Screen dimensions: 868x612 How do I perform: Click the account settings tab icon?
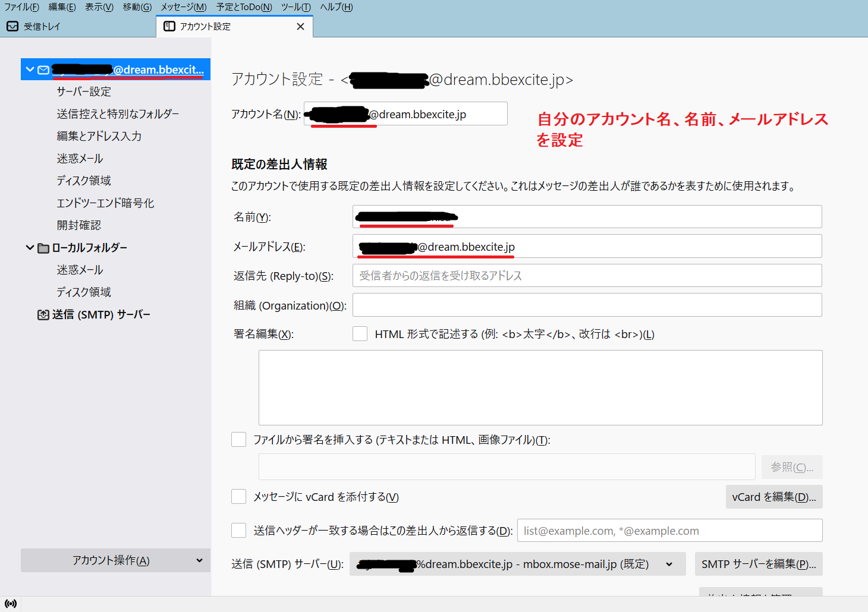click(169, 27)
